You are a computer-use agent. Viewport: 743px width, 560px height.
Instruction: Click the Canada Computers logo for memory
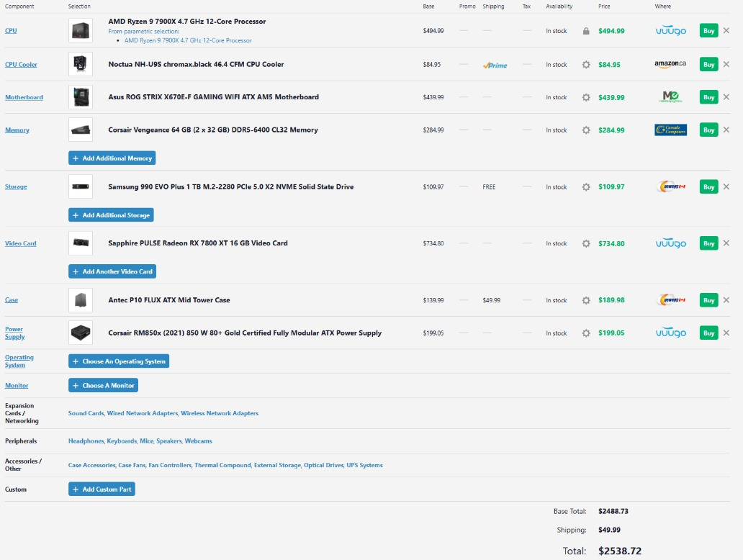(x=670, y=130)
